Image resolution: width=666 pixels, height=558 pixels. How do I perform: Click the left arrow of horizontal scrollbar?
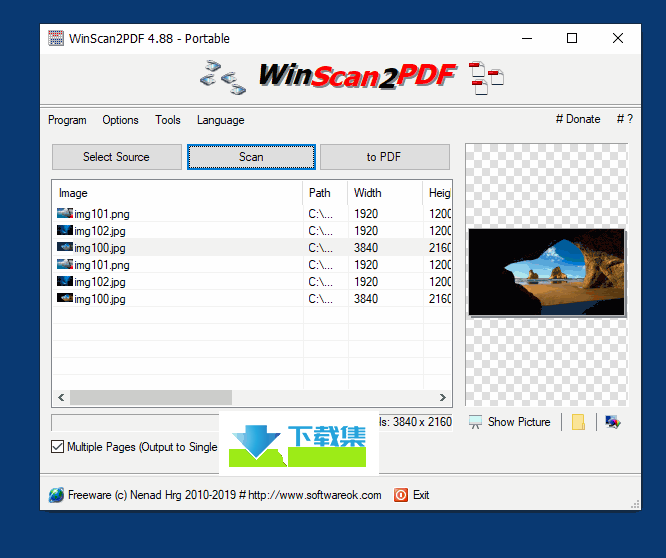point(61,397)
